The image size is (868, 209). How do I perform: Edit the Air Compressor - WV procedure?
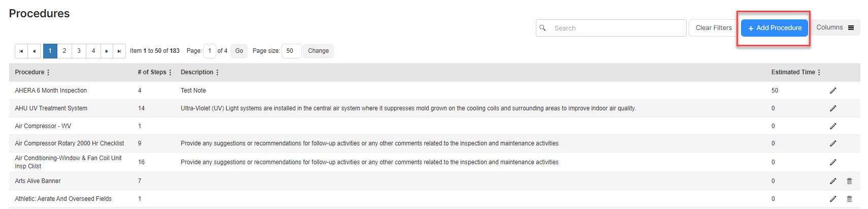833,126
